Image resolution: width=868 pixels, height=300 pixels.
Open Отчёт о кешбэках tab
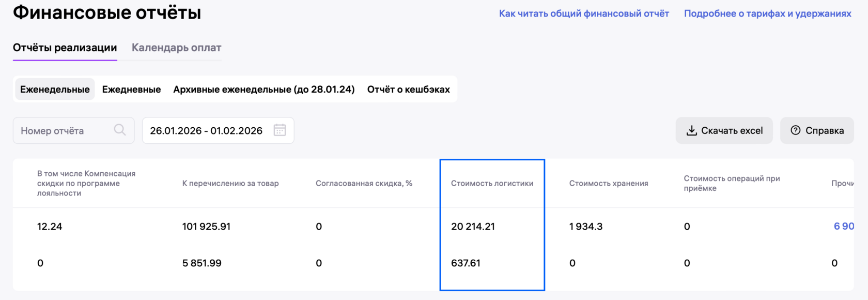pos(408,89)
